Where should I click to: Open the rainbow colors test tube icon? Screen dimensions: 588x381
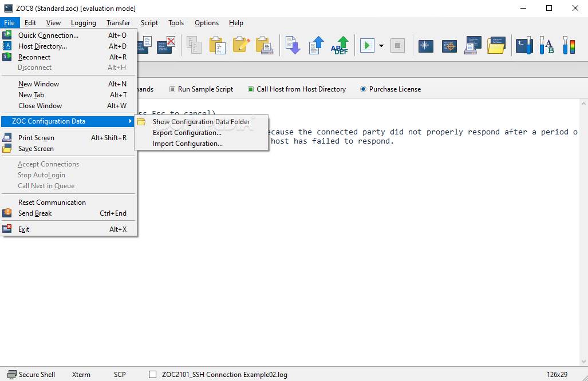(x=569, y=45)
